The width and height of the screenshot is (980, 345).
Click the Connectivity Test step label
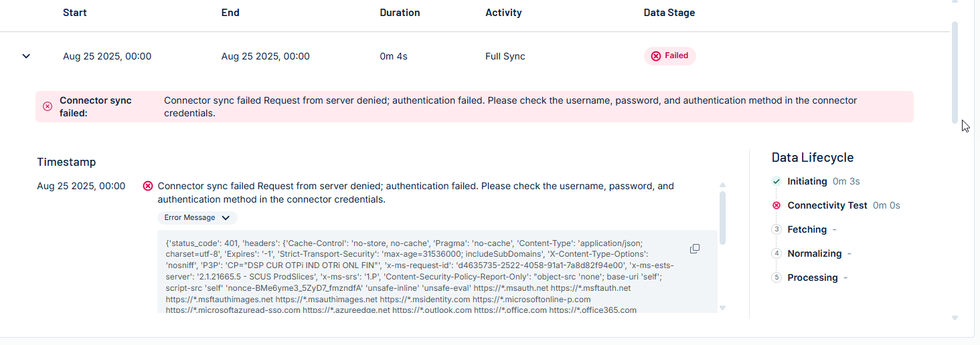click(827, 205)
